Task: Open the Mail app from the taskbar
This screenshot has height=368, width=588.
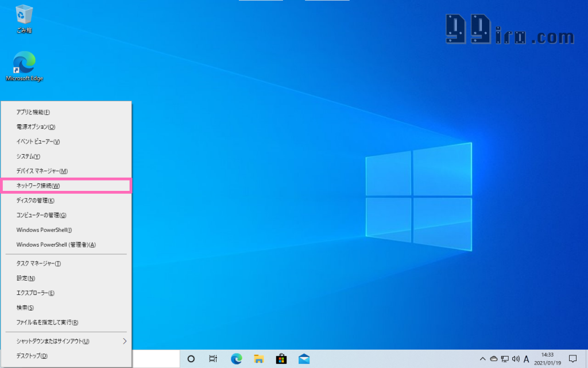Action: (304, 359)
